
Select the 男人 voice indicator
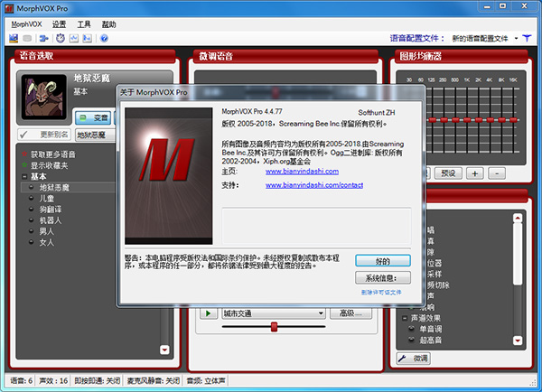click(x=32, y=231)
